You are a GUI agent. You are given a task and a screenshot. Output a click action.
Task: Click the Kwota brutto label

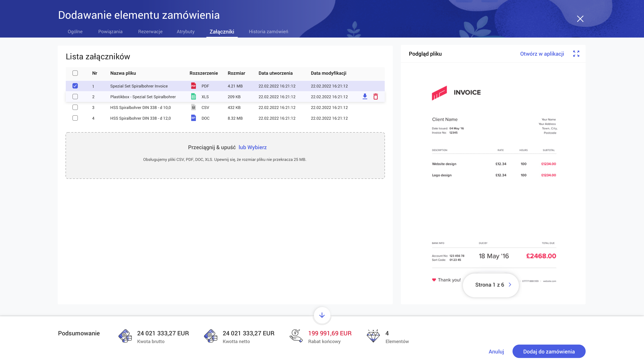pos(151,342)
